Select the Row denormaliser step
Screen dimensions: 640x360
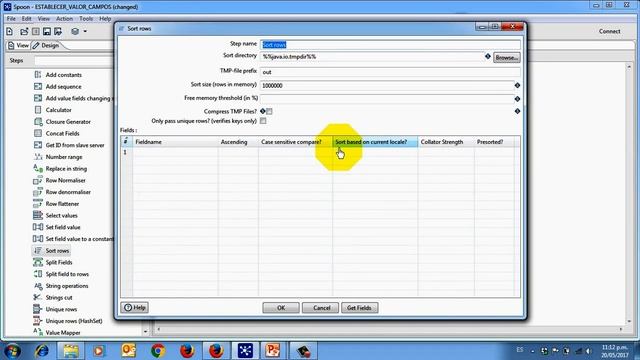tap(68, 192)
